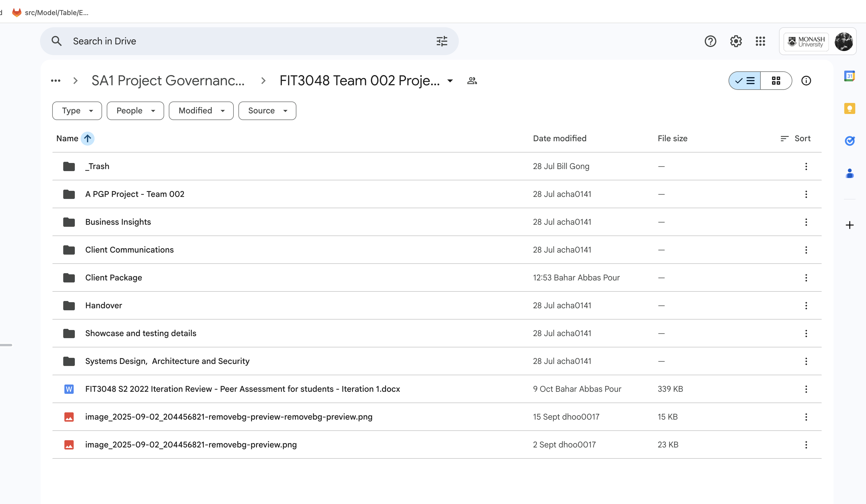866x504 pixels.
Task: Open the Help question mark menu
Action: tap(710, 41)
